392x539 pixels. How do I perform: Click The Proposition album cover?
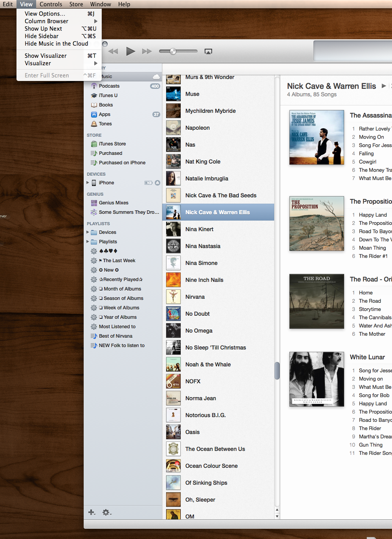coord(317,223)
